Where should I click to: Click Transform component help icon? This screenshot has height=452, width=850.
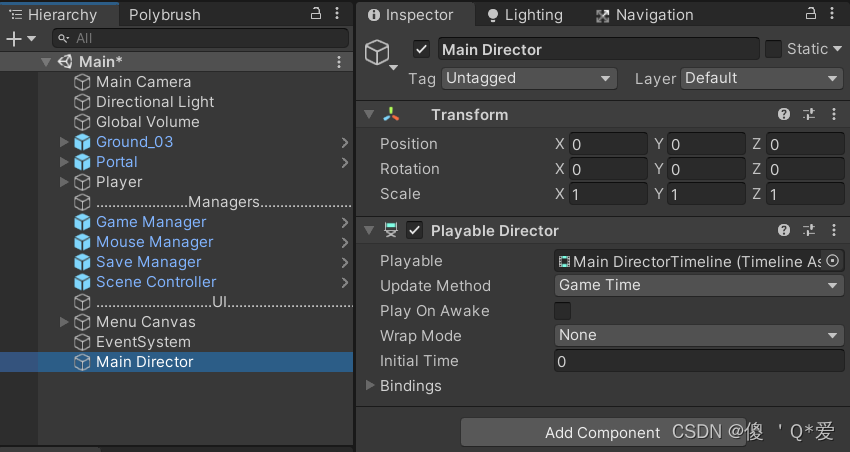784,115
